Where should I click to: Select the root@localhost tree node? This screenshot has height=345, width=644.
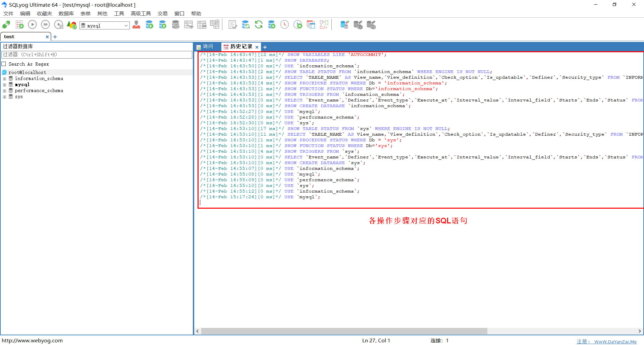click(27, 72)
